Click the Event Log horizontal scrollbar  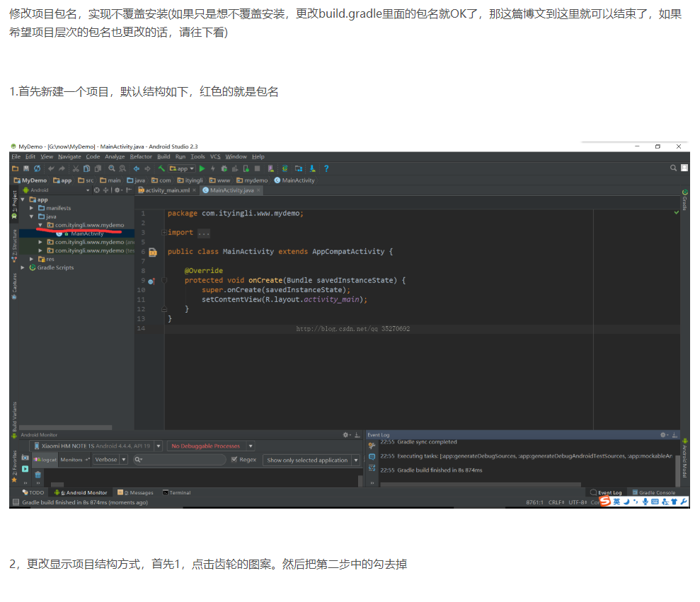(x=481, y=484)
